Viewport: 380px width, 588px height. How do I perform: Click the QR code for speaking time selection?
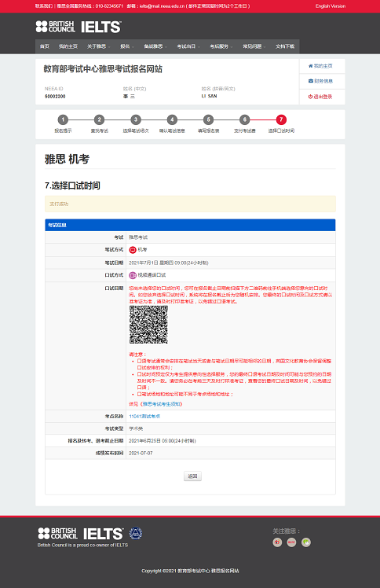point(148,325)
